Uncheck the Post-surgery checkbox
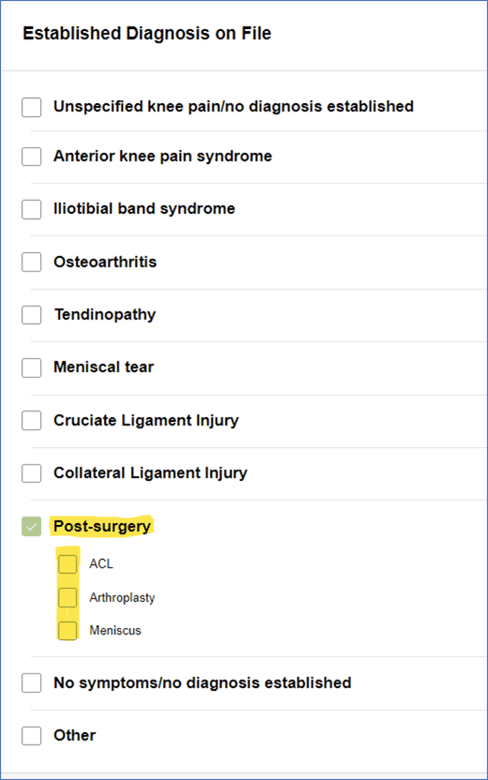The image size is (488, 780). point(31,526)
